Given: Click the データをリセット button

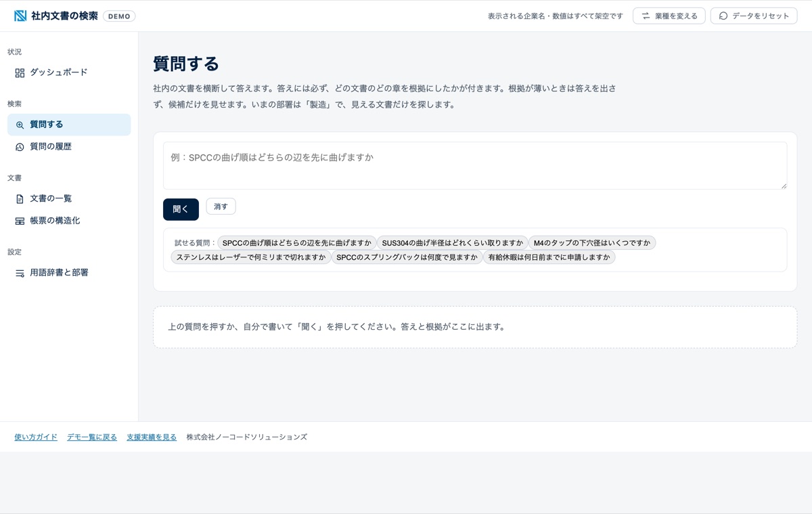Looking at the screenshot, I should pos(754,16).
